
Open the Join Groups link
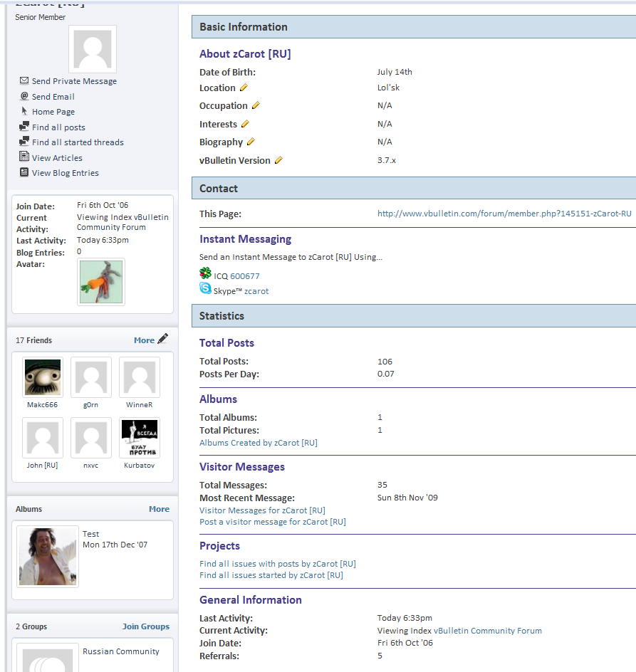tap(146, 626)
